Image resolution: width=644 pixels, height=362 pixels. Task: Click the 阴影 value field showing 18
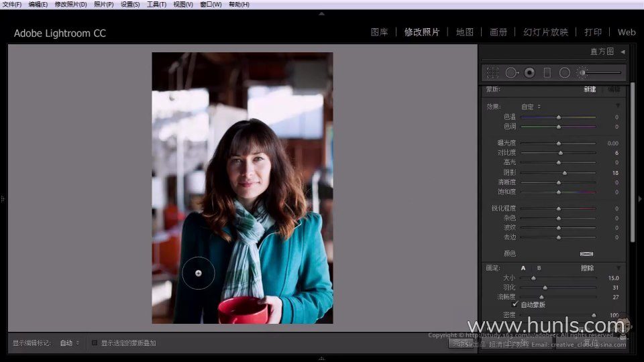click(x=615, y=173)
